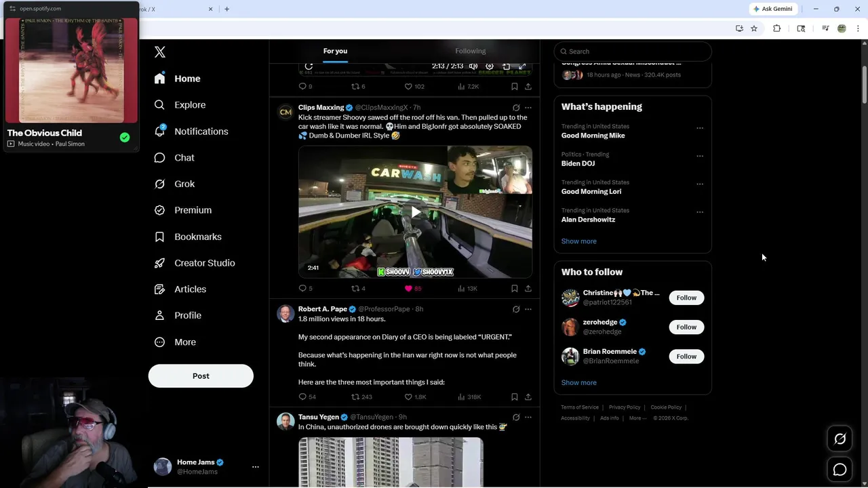Open the Privacy Policy link

point(625,407)
